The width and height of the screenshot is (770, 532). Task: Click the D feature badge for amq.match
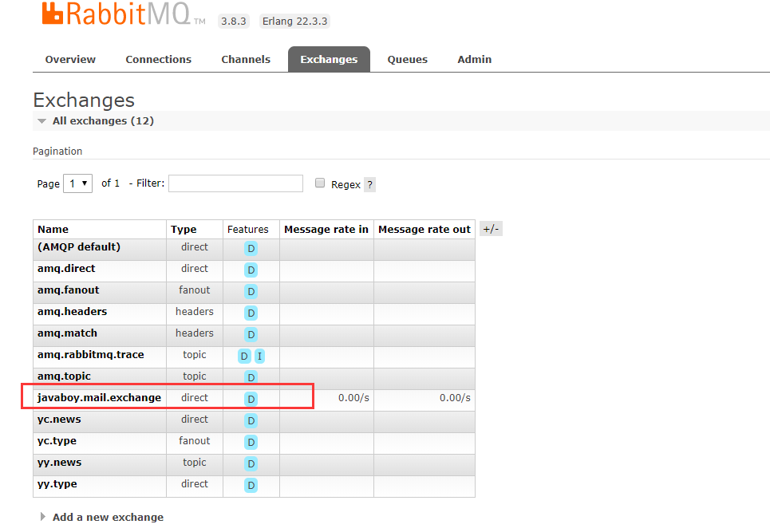tap(251, 335)
